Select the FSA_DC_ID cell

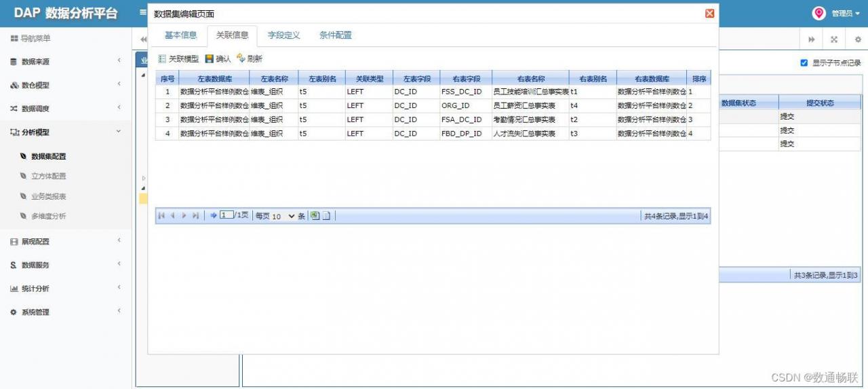pyautogui.click(x=466, y=119)
